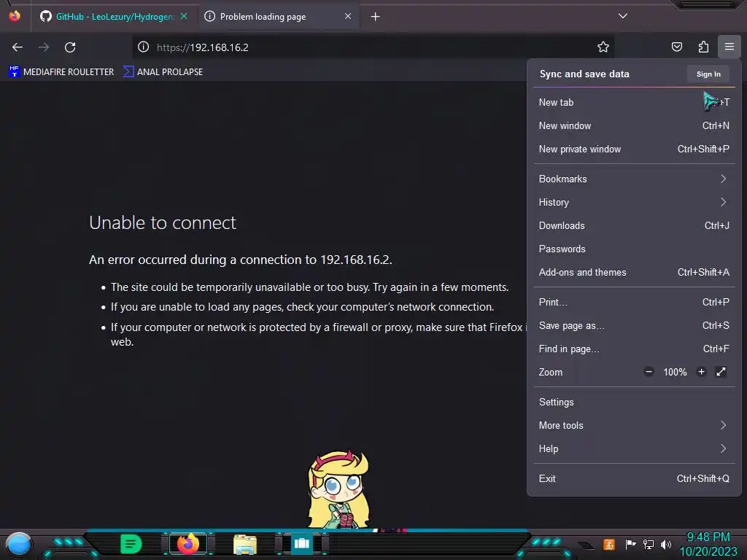The image size is (747, 560).
Task: Close the Problem loading page tab
Action: [348, 16]
